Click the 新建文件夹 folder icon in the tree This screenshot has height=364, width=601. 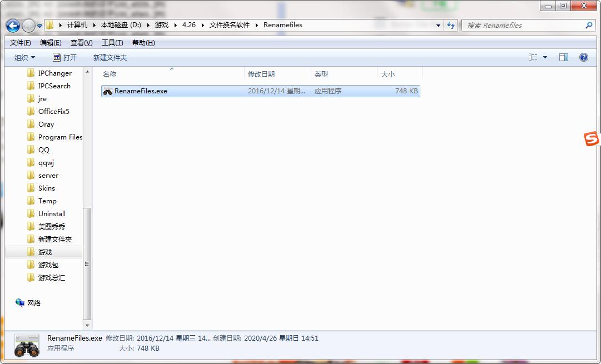click(x=31, y=239)
